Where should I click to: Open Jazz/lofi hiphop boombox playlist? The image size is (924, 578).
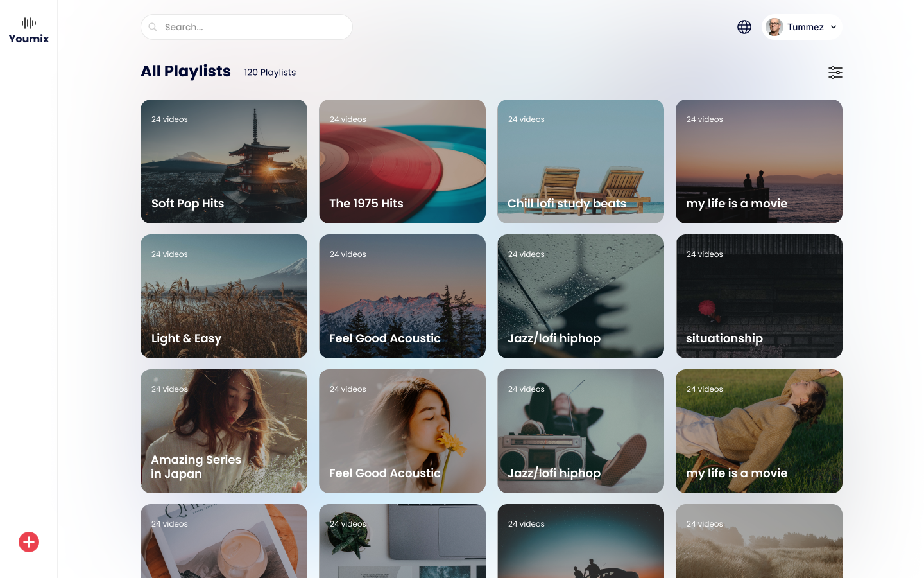[581, 431]
